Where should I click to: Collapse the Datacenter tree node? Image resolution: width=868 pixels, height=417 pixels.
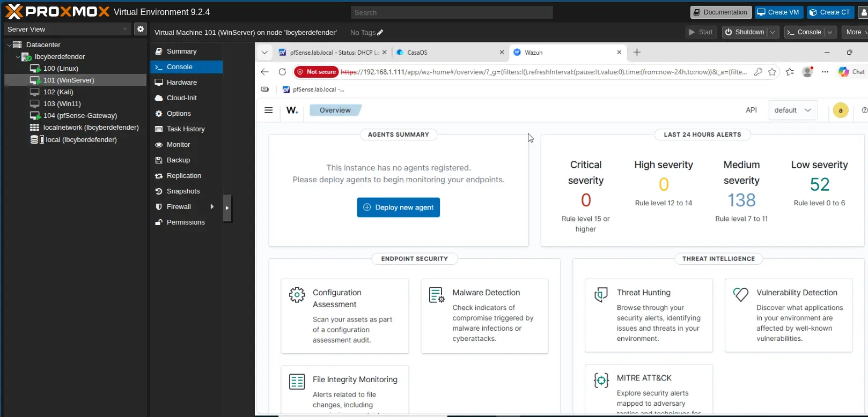pos(9,45)
